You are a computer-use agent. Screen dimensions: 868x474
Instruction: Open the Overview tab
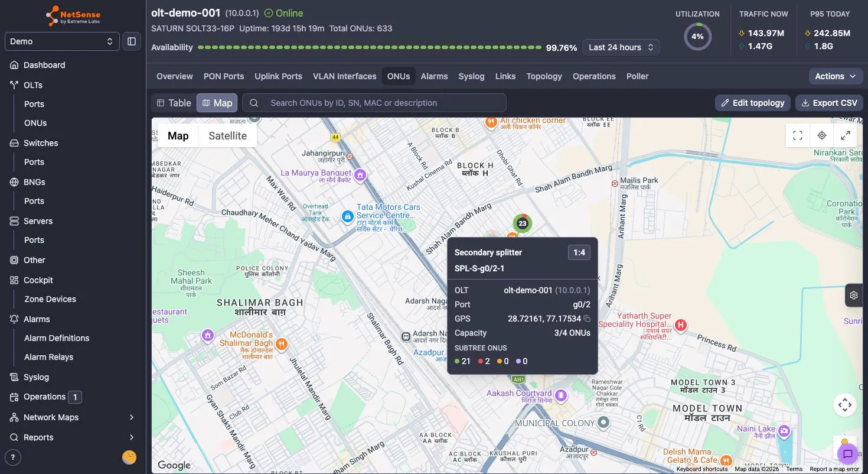tap(175, 76)
